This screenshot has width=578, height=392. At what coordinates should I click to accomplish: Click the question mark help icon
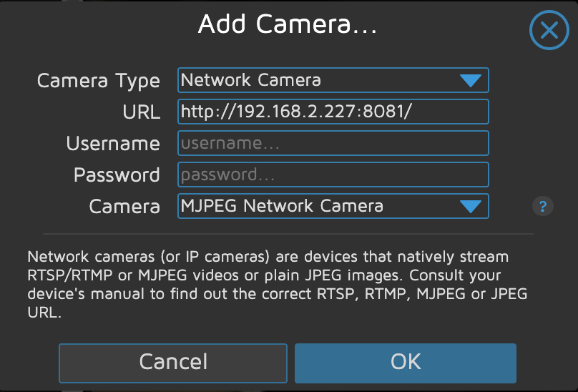(x=543, y=207)
